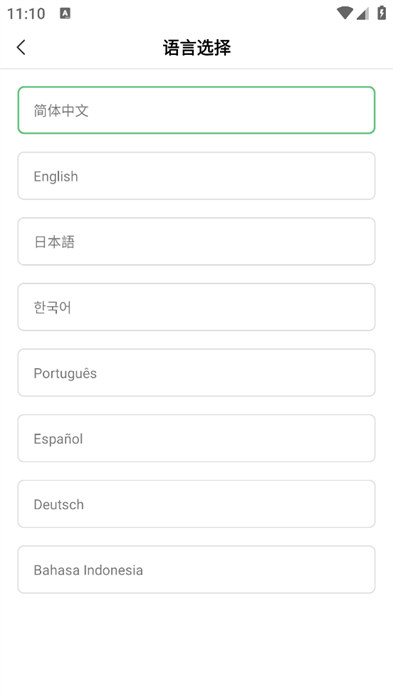
Task: Pick the Japanese language entry
Action: point(196,242)
